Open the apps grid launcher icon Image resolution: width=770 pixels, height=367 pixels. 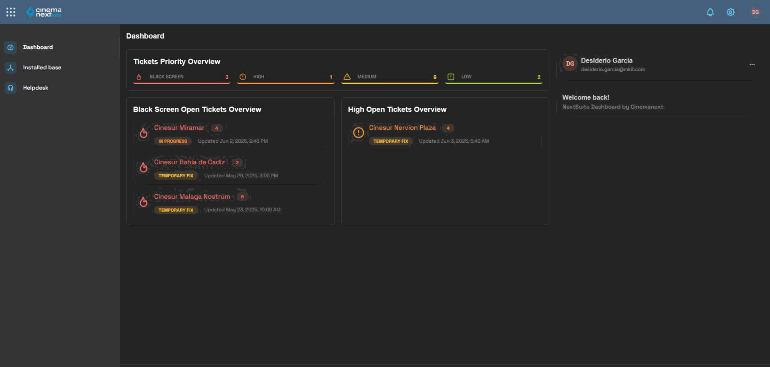[x=10, y=12]
